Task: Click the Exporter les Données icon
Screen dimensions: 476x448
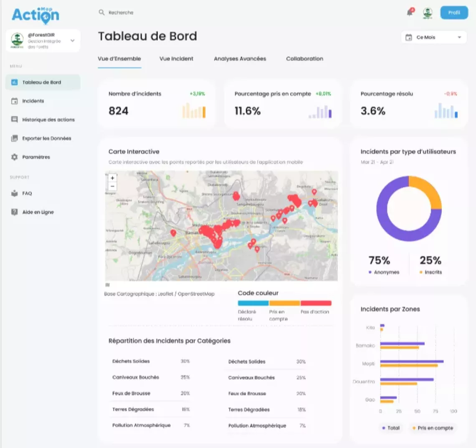Action: coord(14,138)
